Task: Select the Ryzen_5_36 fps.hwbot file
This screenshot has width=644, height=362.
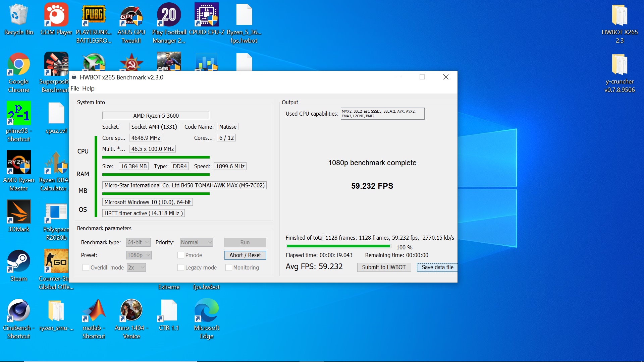Action: 244,23
